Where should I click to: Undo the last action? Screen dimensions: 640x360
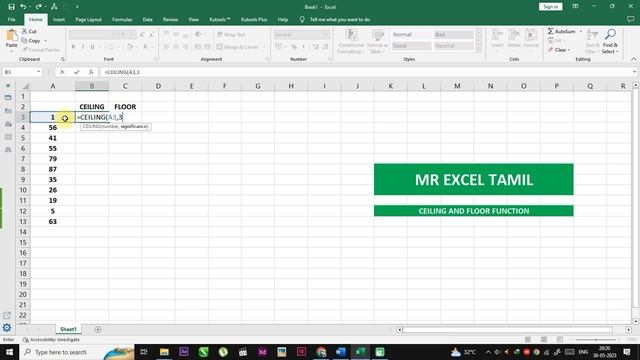pos(23,7)
